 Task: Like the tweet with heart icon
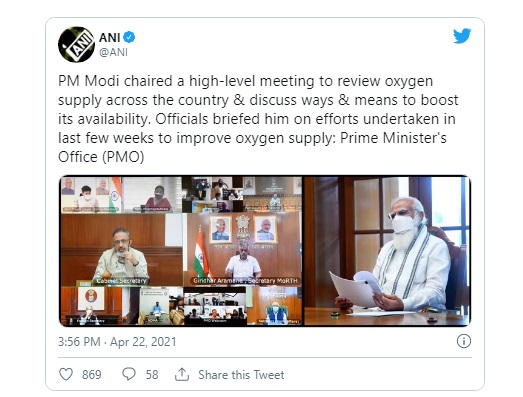(66, 374)
